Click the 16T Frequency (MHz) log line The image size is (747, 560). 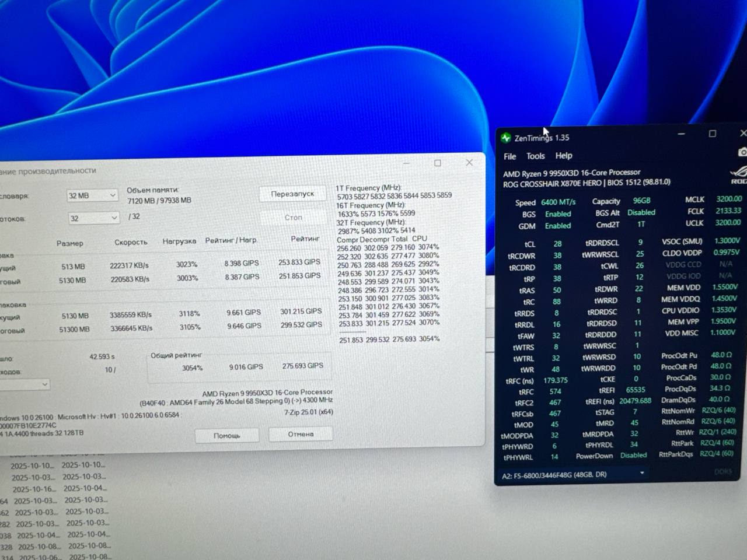coord(371,205)
